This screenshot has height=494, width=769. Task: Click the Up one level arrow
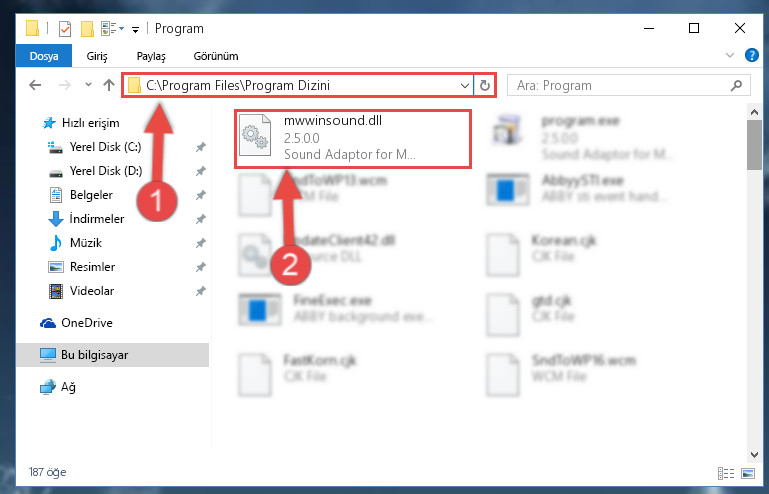coord(109,85)
